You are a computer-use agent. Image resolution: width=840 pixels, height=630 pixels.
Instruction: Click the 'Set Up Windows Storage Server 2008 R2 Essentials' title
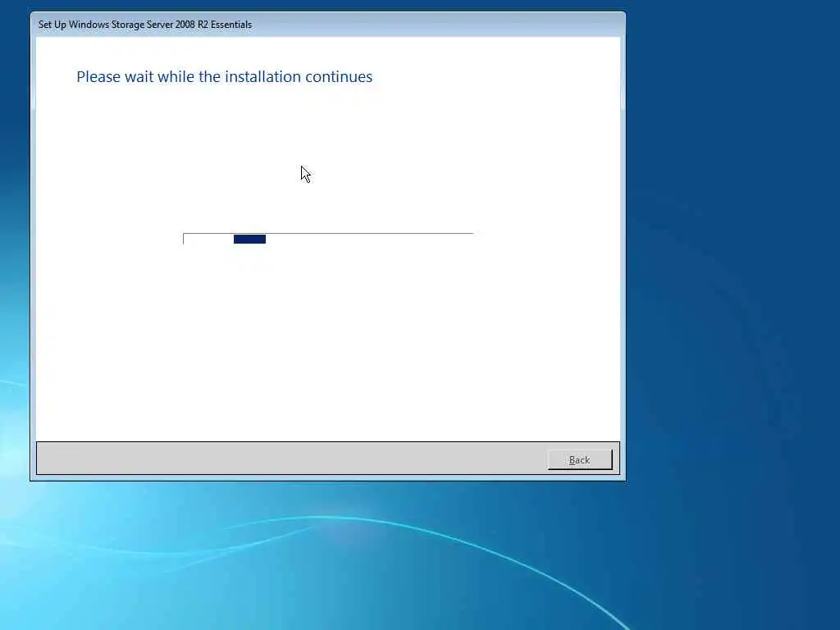(x=145, y=25)
